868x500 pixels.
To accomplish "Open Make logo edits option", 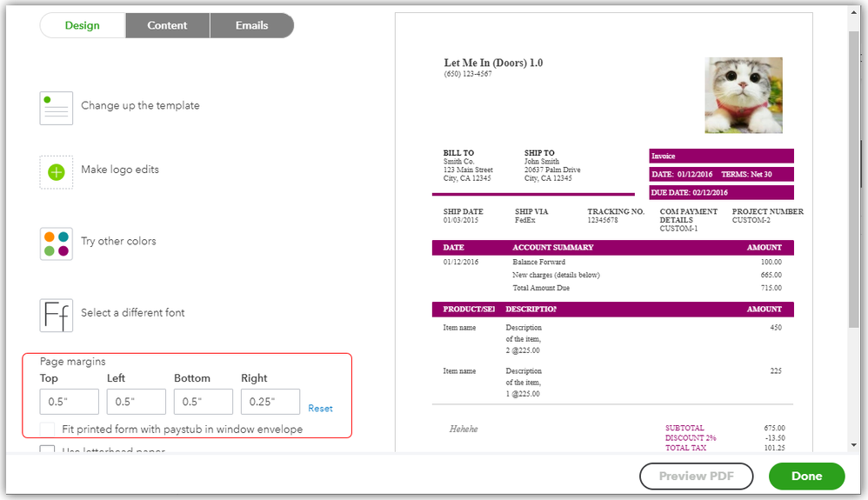I will [x=119, y=170].
